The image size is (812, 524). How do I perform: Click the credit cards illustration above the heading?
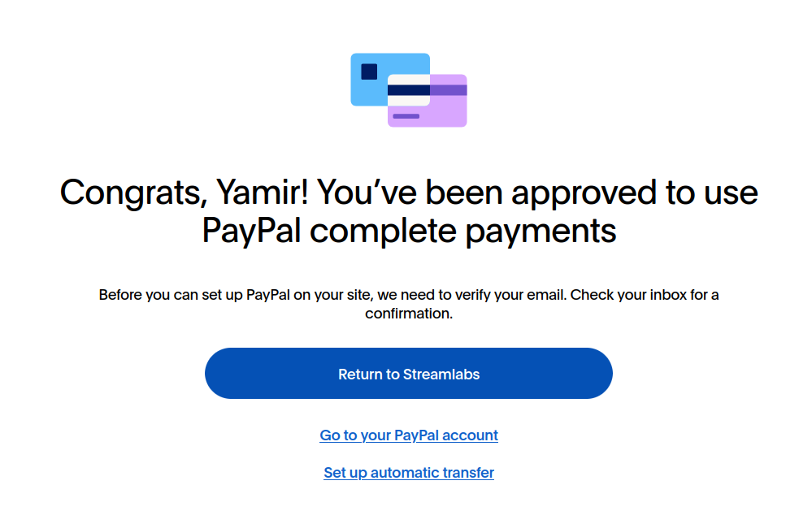[408, 89]
